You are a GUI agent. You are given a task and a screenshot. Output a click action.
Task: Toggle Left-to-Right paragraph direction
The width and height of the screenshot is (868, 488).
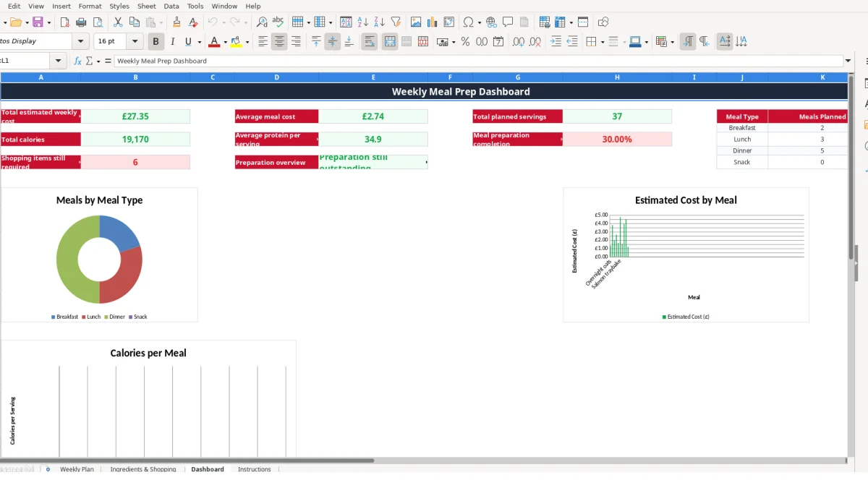(688, 42)
